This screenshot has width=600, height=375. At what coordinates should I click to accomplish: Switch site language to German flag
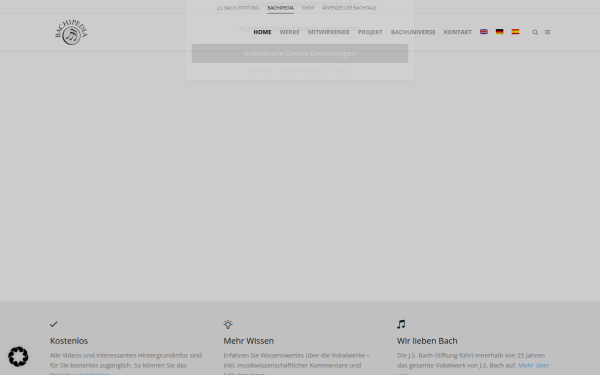point(499,32)
